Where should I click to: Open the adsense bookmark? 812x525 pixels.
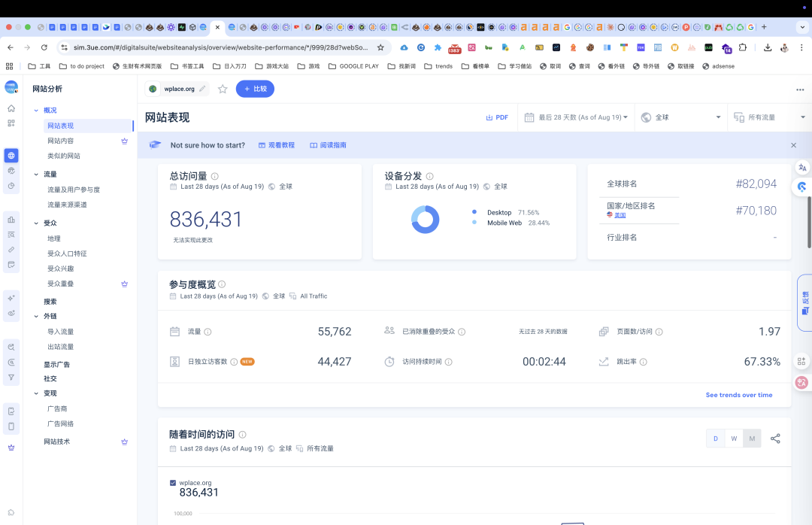click(x=718, y=66)
